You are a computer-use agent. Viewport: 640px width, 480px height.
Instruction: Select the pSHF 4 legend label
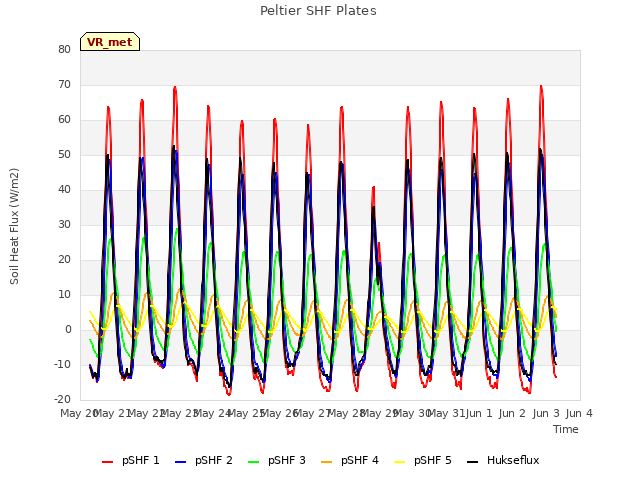click(360, 460)
